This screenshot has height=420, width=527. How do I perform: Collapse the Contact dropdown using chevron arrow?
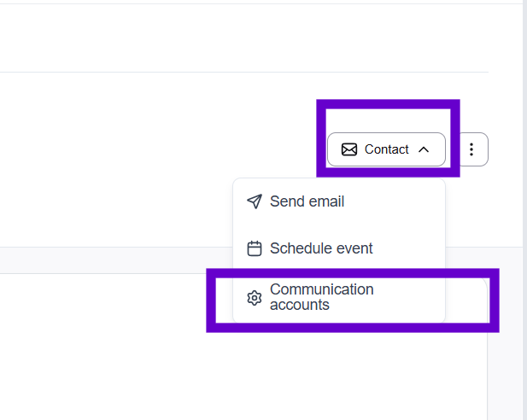[x=424, y=149]
